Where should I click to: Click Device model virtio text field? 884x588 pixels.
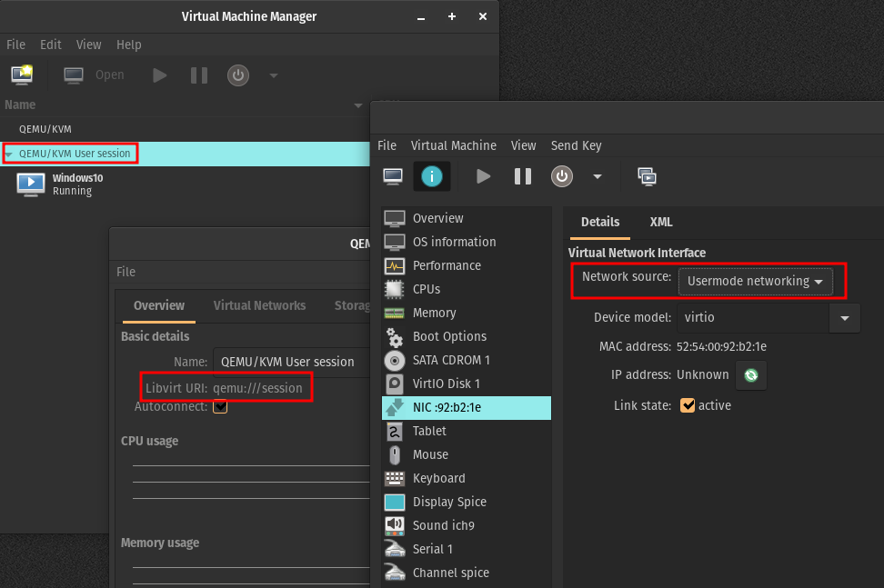tap(753, 318)
